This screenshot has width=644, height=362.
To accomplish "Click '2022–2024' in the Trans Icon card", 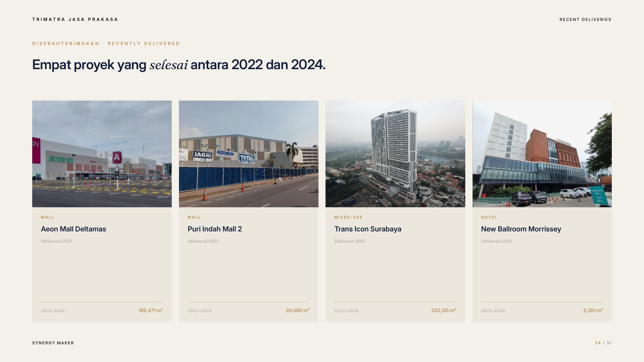I will (346, 311).
